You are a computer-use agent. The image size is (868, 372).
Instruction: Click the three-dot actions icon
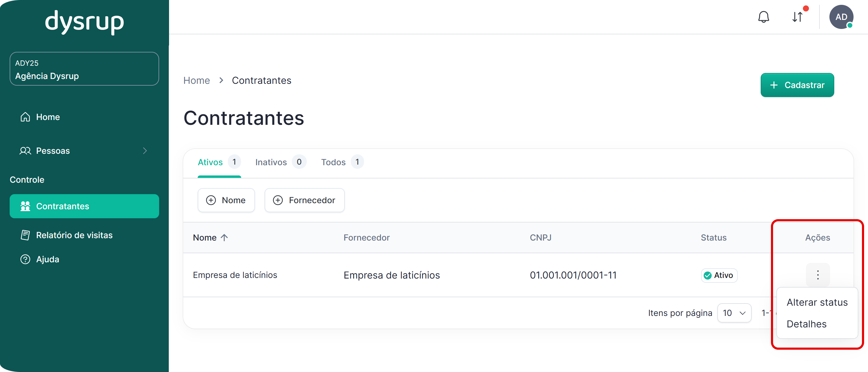tap(818, 275)
